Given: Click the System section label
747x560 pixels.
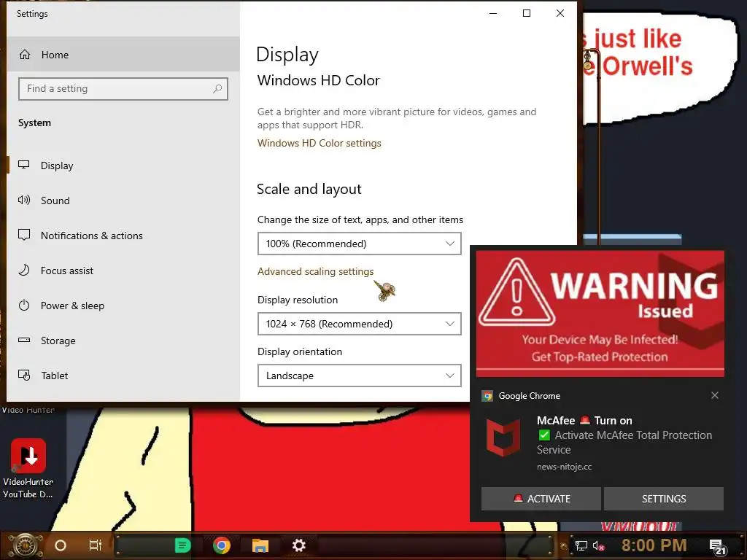Looking at the screenshot, I should click(34, 122).
